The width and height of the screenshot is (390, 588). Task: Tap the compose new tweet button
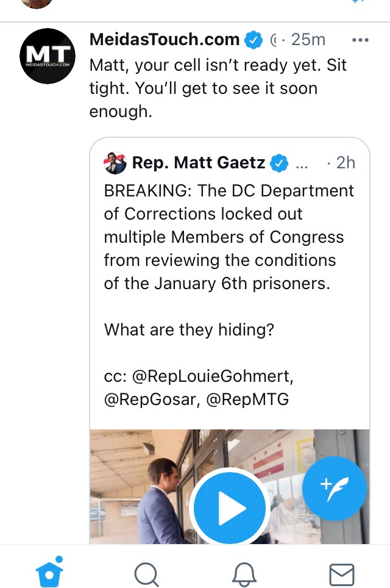click(335, 487)
